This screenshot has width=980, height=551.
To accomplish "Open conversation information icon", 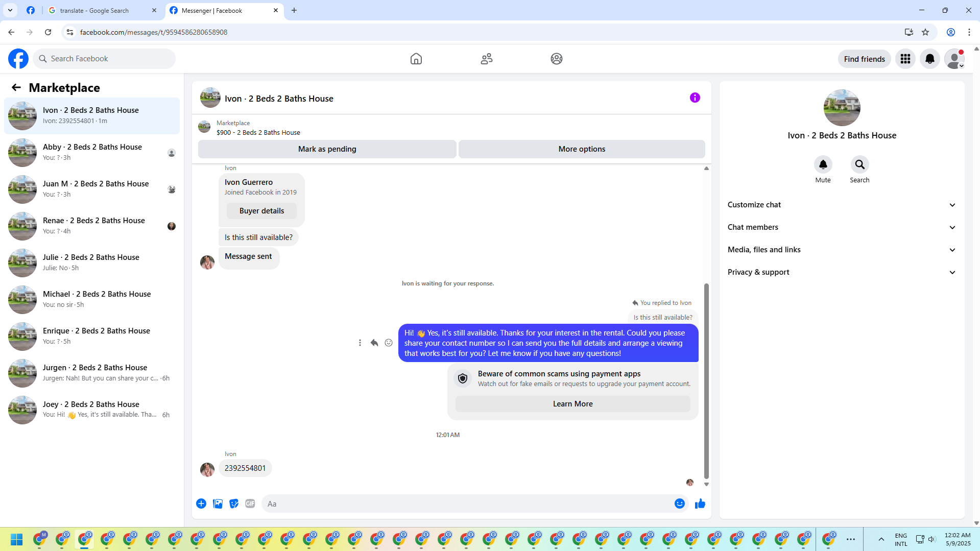I will coord(695,98).
